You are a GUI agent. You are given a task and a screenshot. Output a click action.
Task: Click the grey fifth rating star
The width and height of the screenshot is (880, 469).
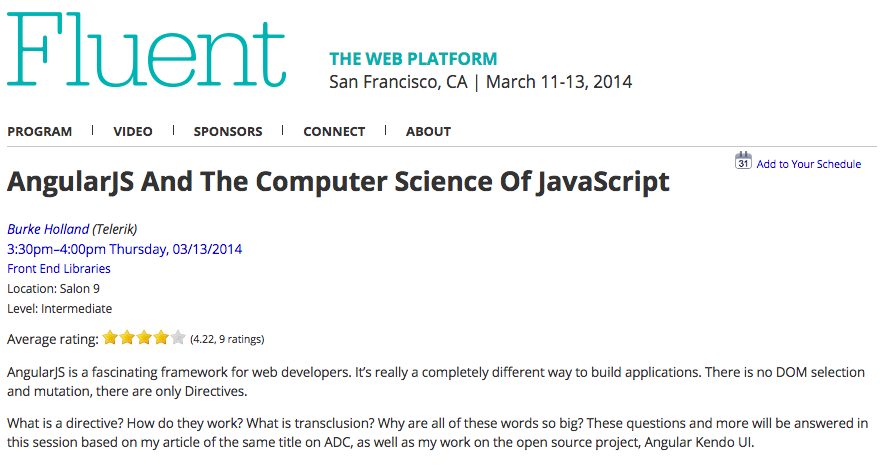coord(178,338)
